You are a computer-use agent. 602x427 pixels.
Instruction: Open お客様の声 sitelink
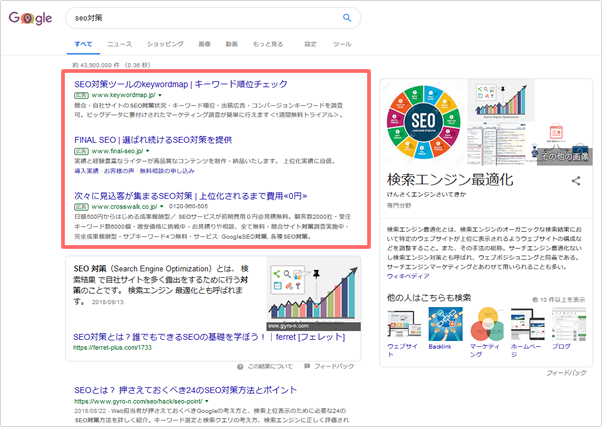[119, 171]
